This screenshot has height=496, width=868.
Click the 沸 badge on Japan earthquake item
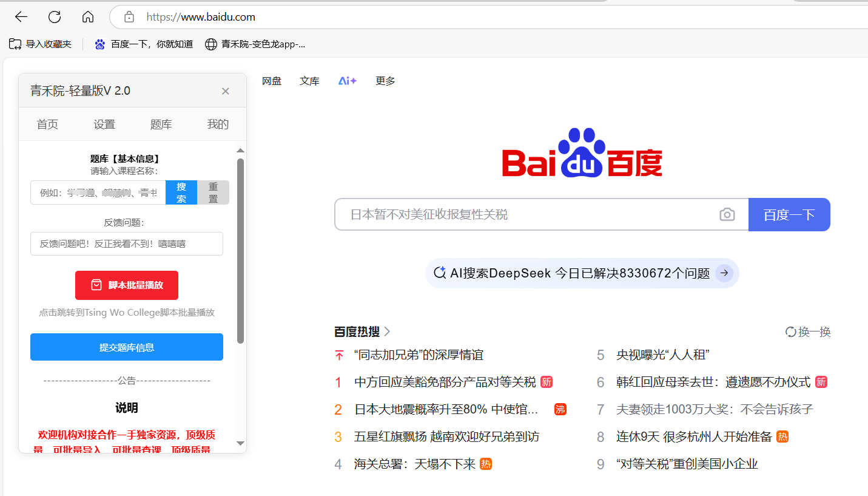(560, 409)
